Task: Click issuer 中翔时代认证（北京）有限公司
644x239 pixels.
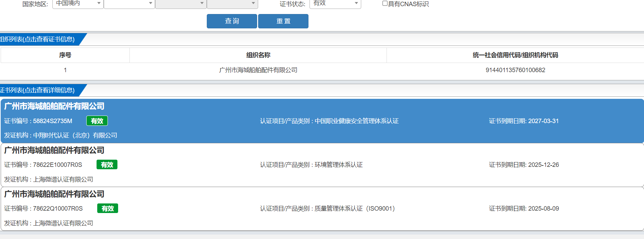Action: coord(75,135)
